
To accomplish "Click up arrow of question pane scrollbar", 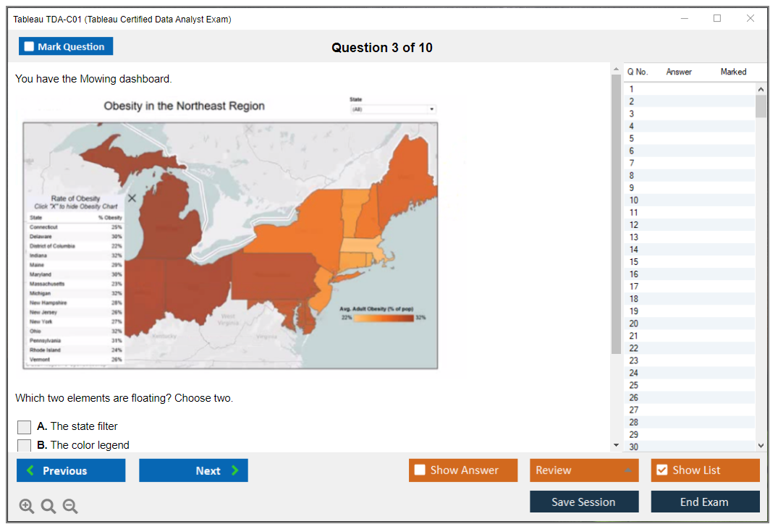I will coord(616,69).
